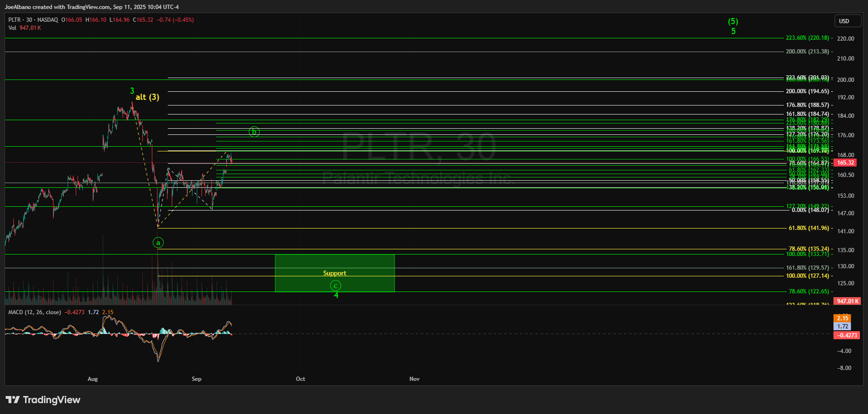
Task: Select the circled 'c' wave label
Action: tap(335, 285)
